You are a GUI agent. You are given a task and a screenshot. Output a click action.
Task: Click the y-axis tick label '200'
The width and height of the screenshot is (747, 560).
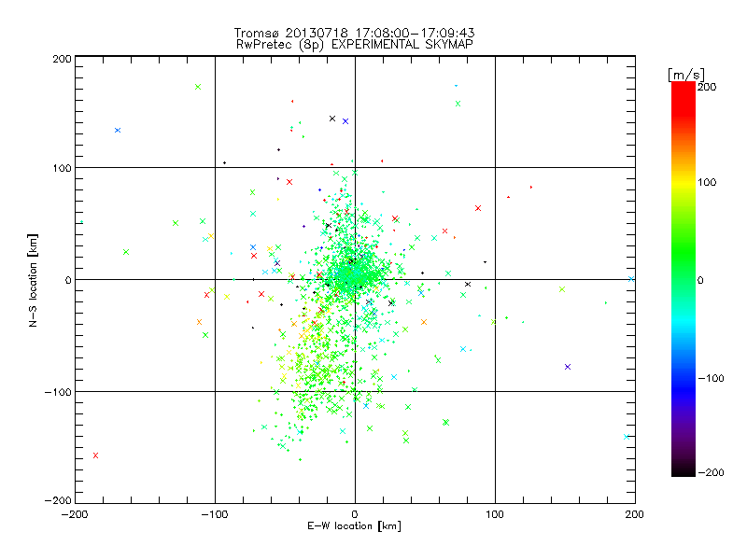tap(62, 59)
